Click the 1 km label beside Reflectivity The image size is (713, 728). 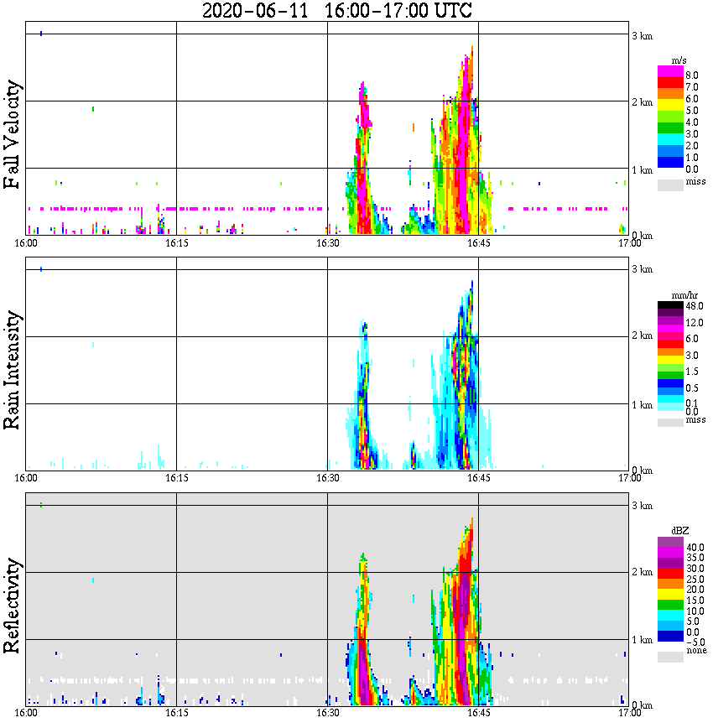(642, 640)
